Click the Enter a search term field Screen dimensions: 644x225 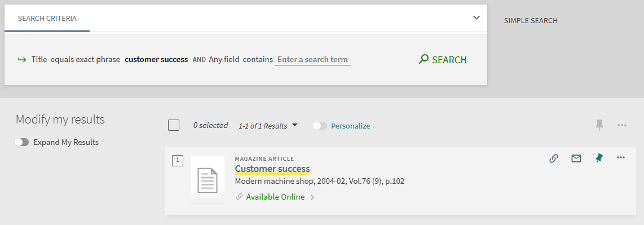coord(313,60)
